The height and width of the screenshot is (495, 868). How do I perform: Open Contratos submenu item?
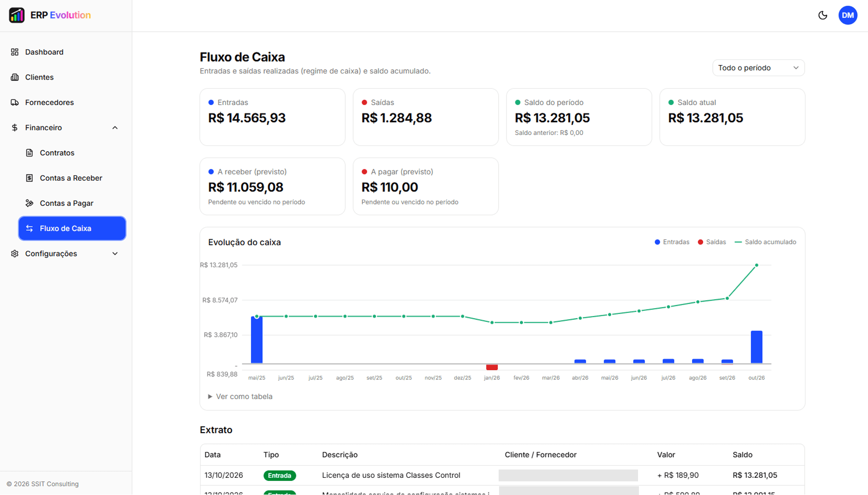point(72,153)
